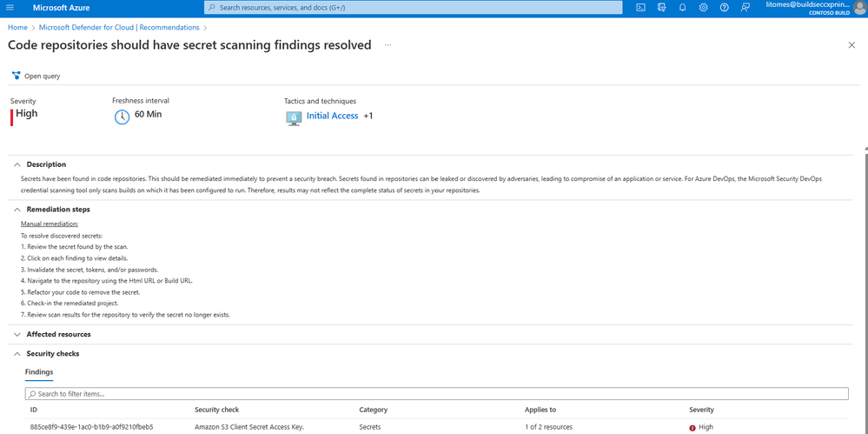Select Amazon S3 Client Secret Access Key cell
The image size is (868, 434).
tap(249, 427)
